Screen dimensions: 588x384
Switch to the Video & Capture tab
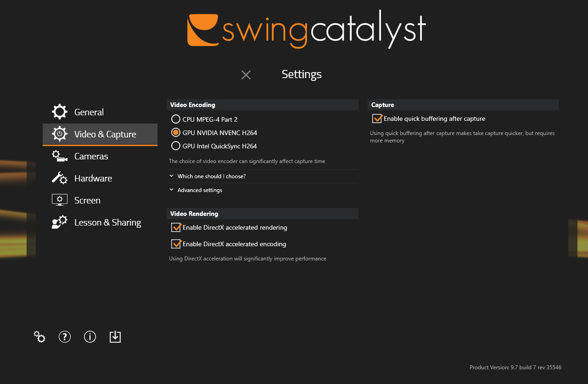coord(100,134)
